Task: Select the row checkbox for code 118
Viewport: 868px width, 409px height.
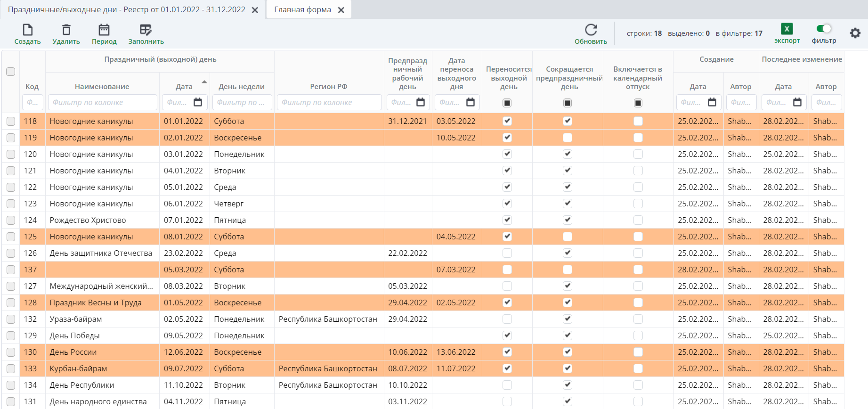Action: [10, 121]
